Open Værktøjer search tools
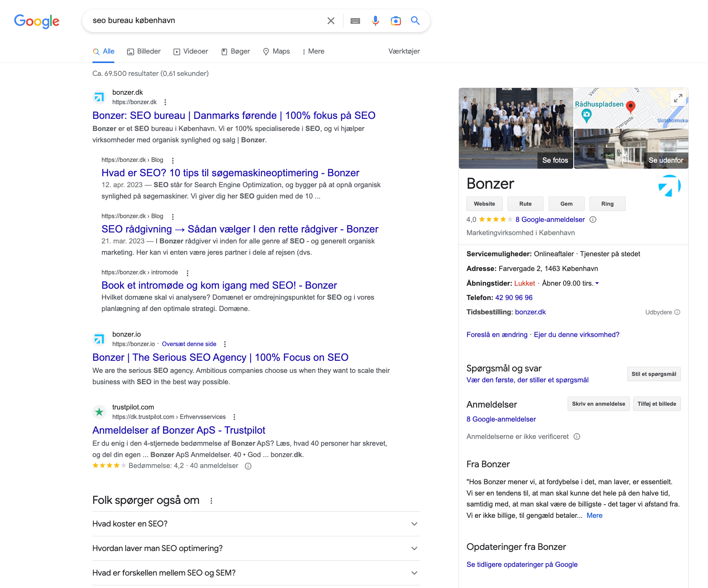This screenshot has width=708, height=588. click(x=404, y=51)
